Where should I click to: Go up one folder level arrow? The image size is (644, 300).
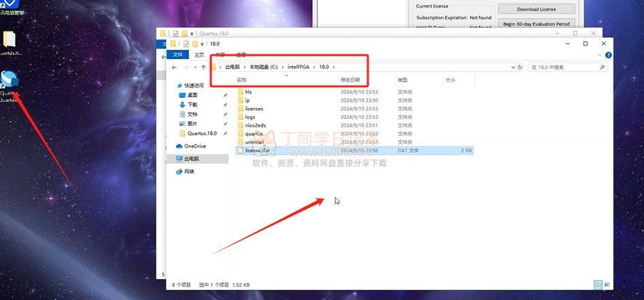pyautogui.click(x=203, y=67)
